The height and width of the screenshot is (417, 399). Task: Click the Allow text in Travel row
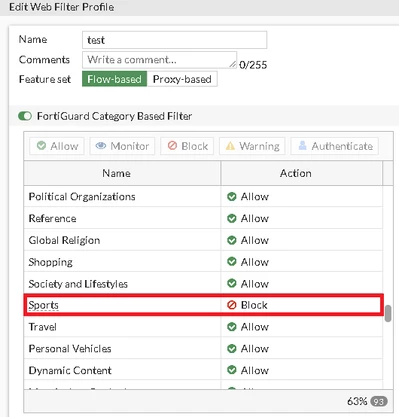(255, 327)
